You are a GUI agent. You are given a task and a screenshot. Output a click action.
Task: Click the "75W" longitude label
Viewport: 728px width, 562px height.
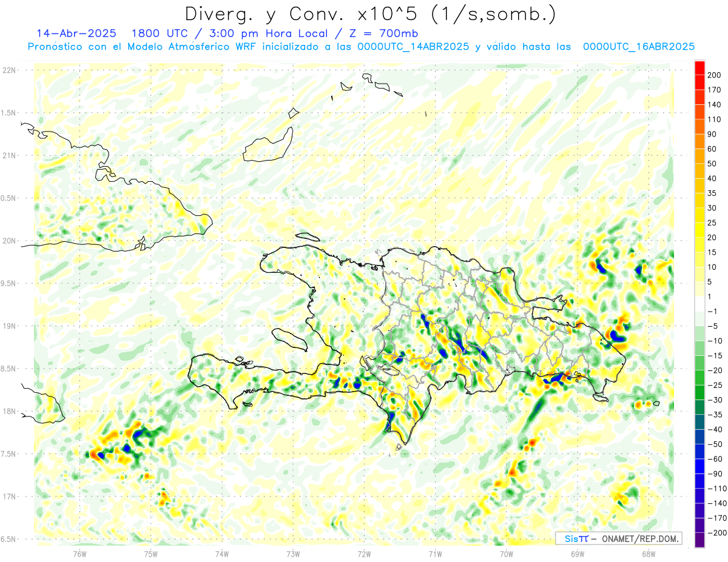151,554
